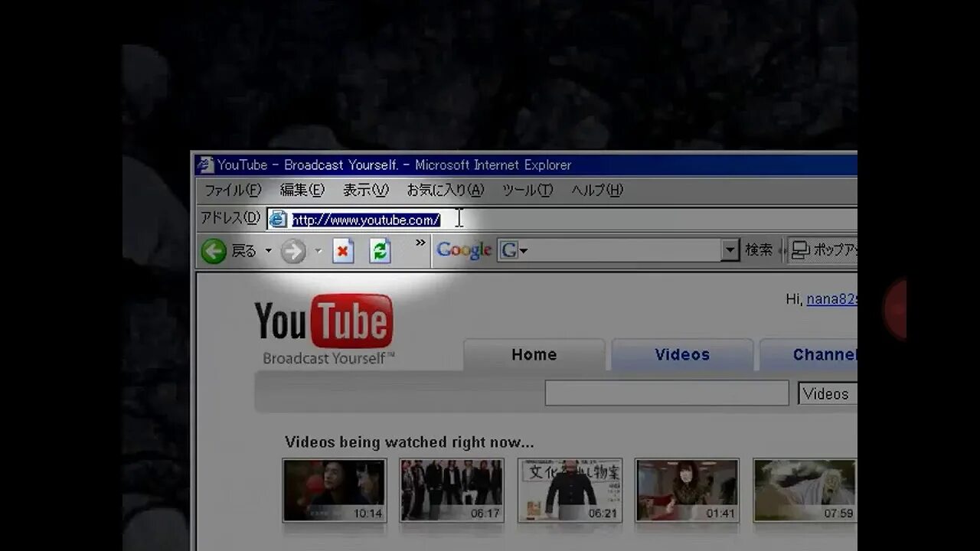This screenshot has width=980, height=551.
Task: Click the YouTube Broadcast Yourself logo
Action: tap(324, 330)
